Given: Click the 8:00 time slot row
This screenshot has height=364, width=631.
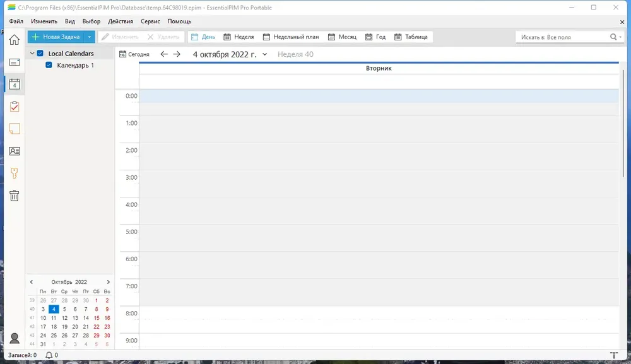Looking at the screenshot, I should pyautogui.click(x=378, y=320).
